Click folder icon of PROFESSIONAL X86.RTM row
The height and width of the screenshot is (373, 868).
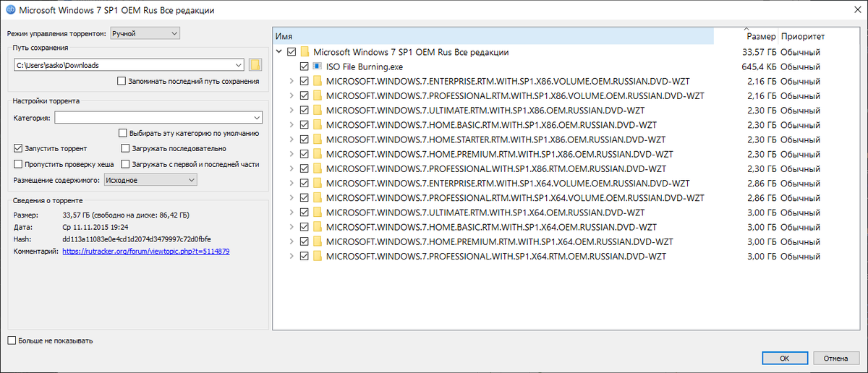318,168
